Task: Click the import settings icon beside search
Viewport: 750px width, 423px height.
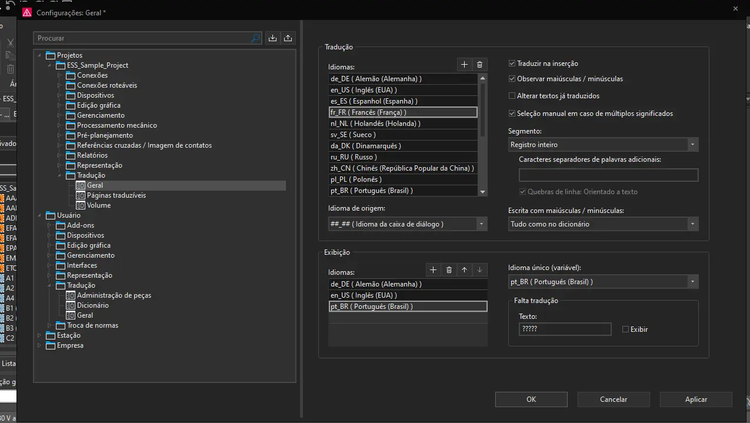Action: point(274,38)
